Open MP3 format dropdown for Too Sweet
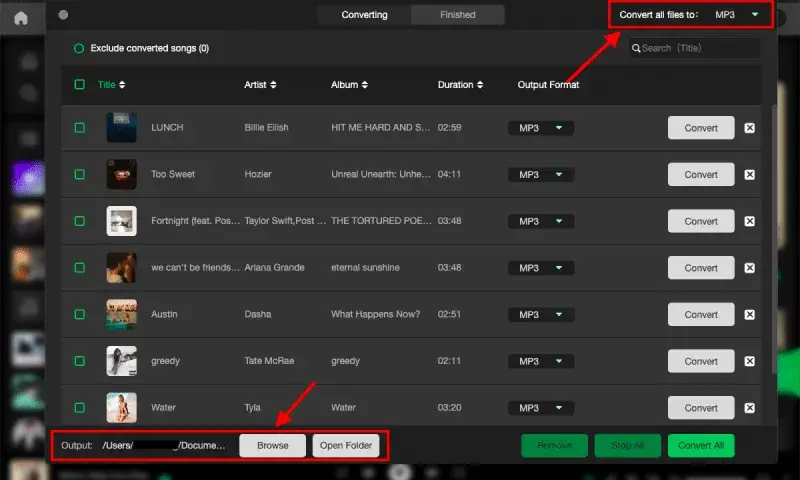 pos(541,174)
